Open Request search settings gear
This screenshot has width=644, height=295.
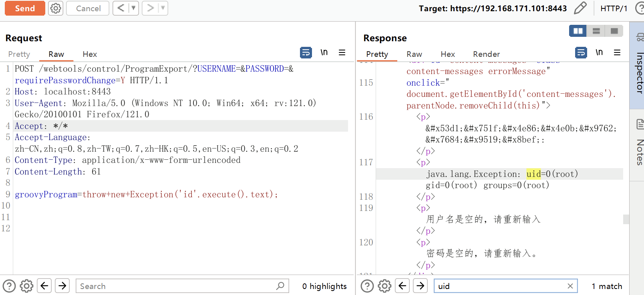27,286
